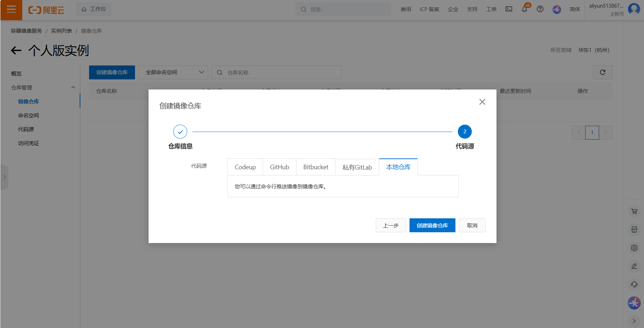Click the completed 仓库信息 step circle
The height and width of the screenshot is (328, 644).
(180, 132)
